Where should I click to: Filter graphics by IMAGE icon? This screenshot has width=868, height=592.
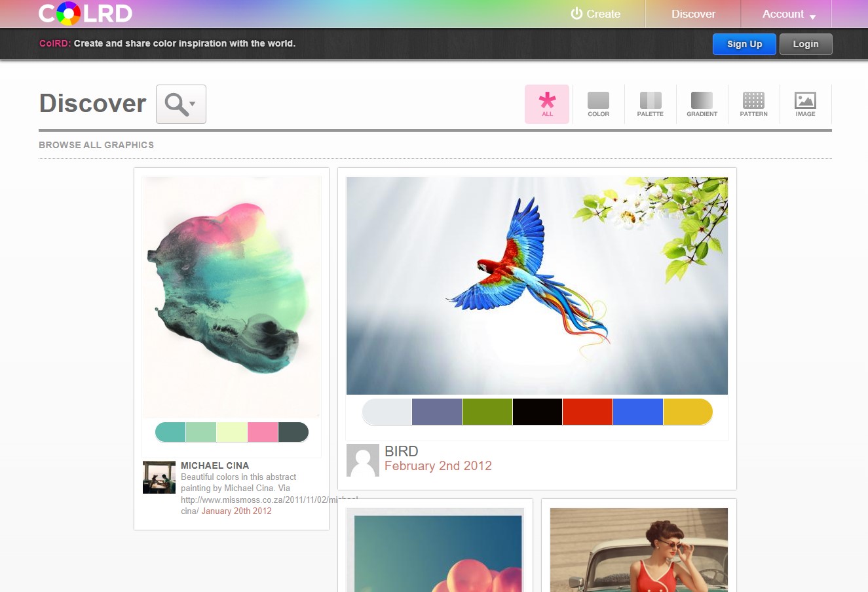(805, 104)
